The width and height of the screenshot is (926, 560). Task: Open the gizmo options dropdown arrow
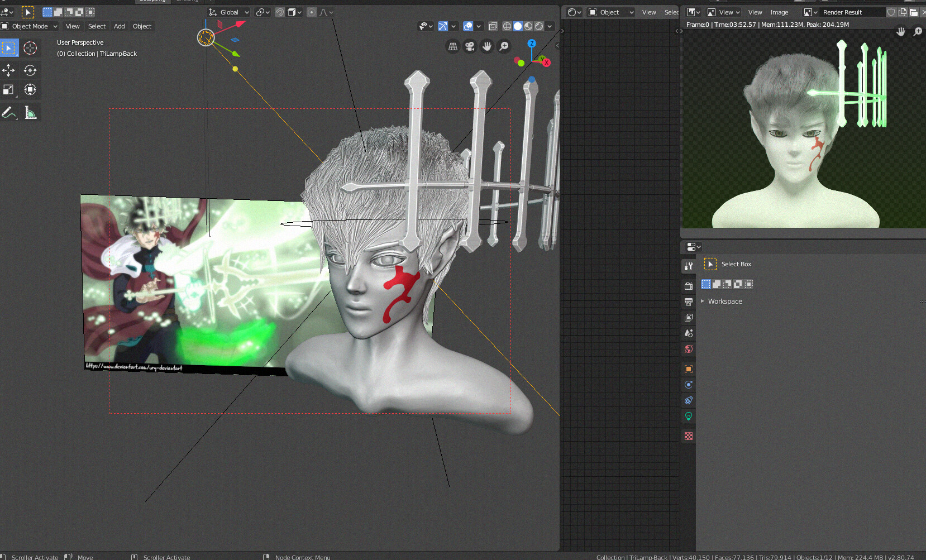tap(454, 26)
